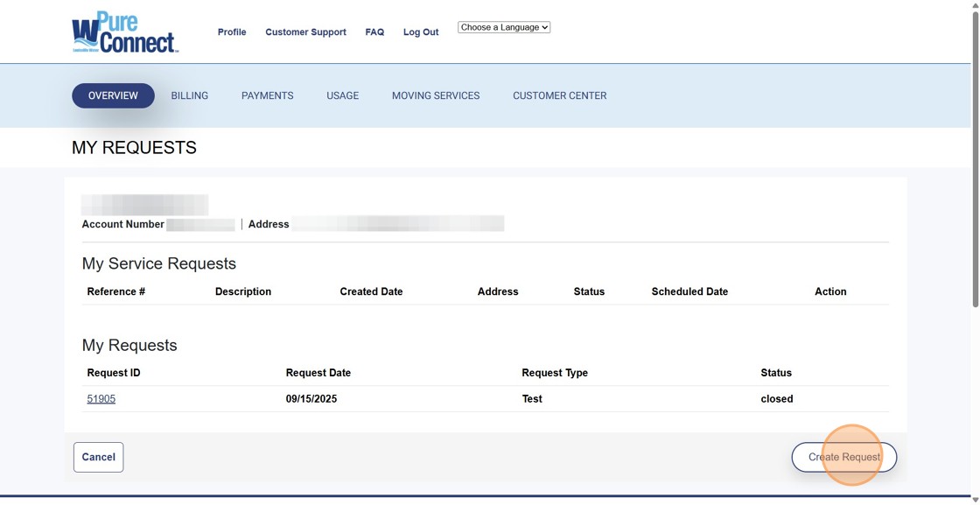Switch to the BILLING tab
This screenshot has width=980, height=505.
(x=189, y=95)
